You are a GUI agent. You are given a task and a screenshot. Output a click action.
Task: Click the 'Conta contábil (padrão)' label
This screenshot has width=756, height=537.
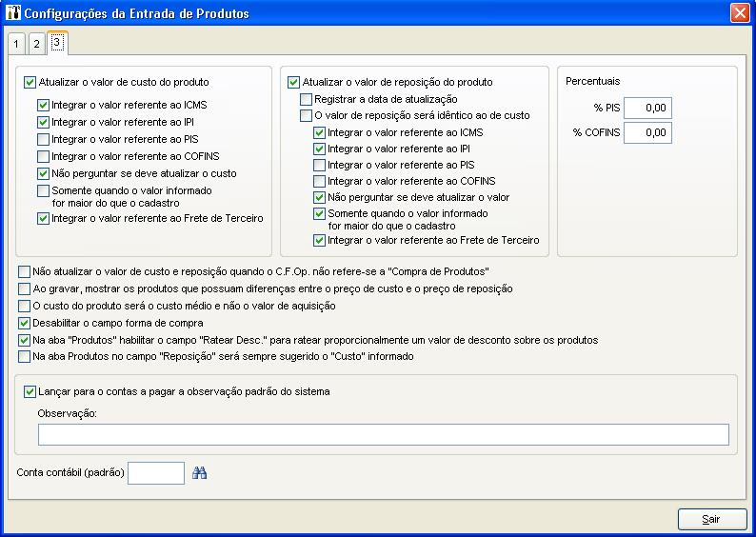(x=70, y=473)
